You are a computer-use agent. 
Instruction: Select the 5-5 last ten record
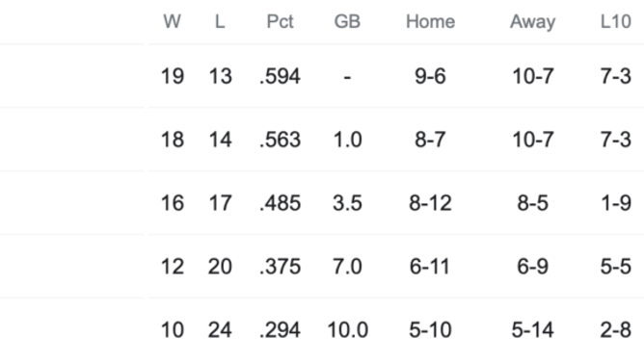tap(615, 267)
